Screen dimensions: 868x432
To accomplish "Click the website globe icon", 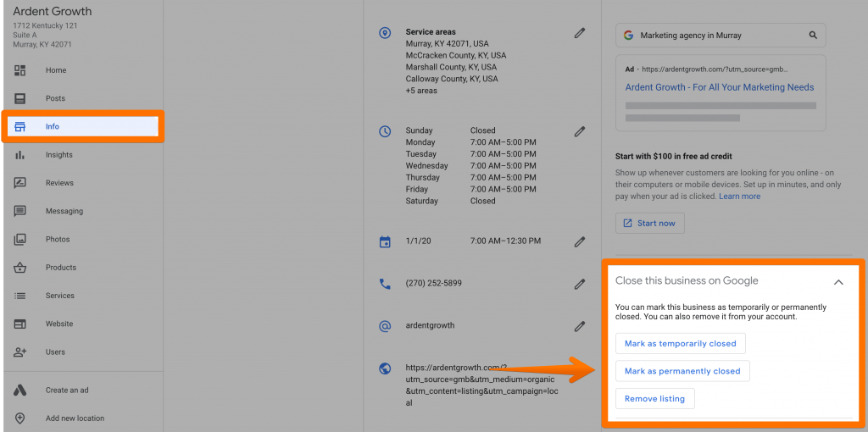I will coord(385,368).
